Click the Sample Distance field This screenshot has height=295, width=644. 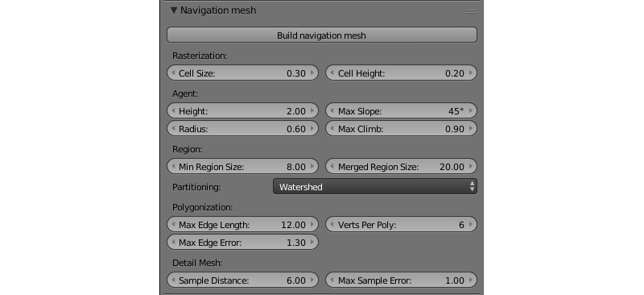(x=242, y=280)
